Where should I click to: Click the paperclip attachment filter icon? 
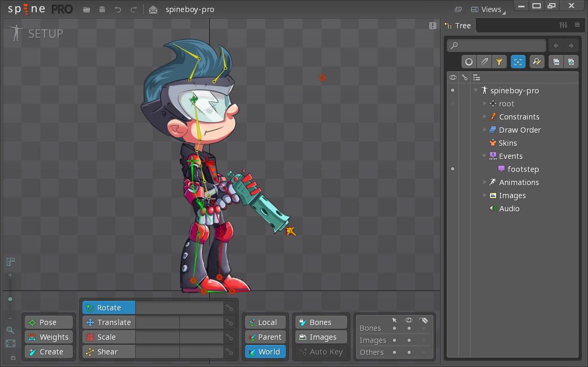(484, 62)
